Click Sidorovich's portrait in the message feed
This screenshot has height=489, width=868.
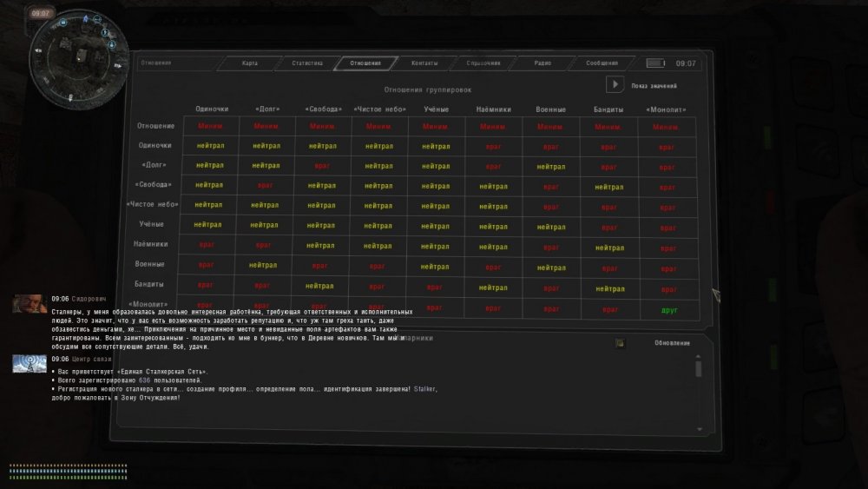pos(30,304)
